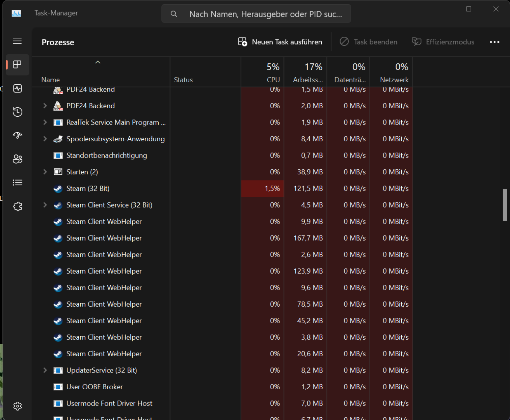The width and height of the screenshot is (510, 420).
Task: Click the 20,6 MB memory value
Action: (x=310, y=354)
